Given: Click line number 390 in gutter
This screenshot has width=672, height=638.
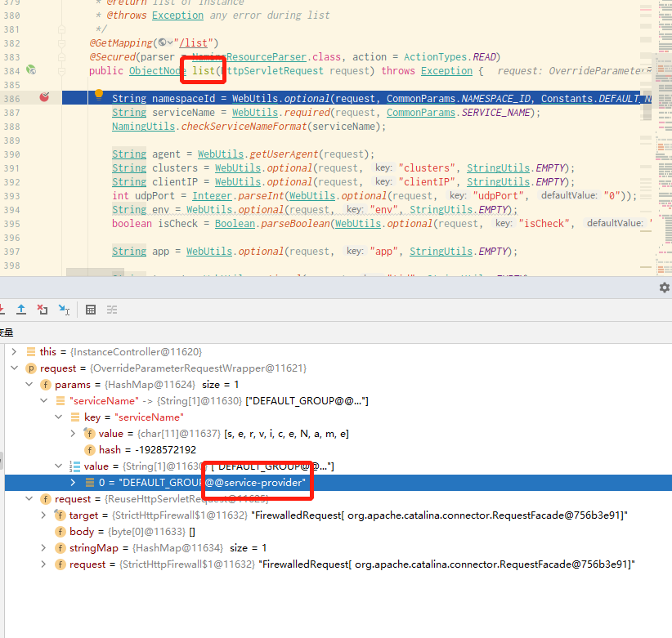Looking at the screenshot, I should pos(12,154).
